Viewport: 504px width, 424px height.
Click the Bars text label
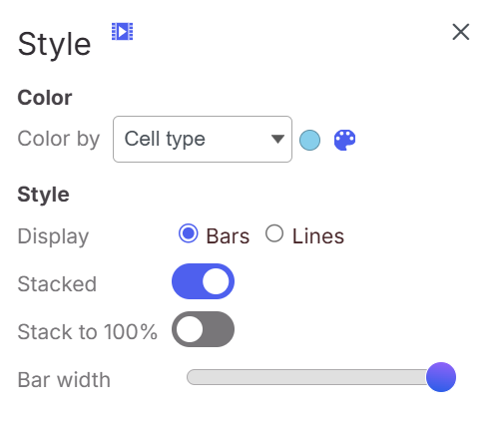click(x=228, y=236)
